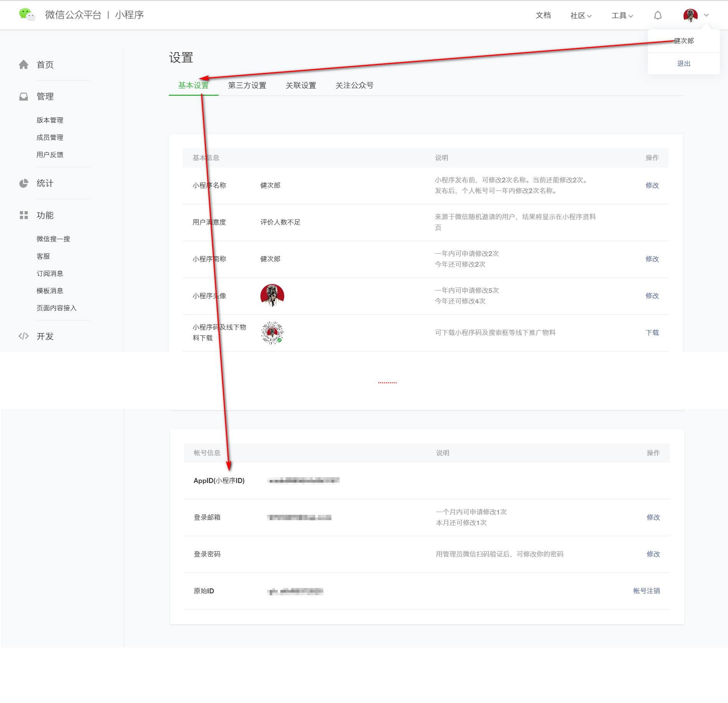
Task: Click 修改 for 登录邮箱
Action: 653,517
